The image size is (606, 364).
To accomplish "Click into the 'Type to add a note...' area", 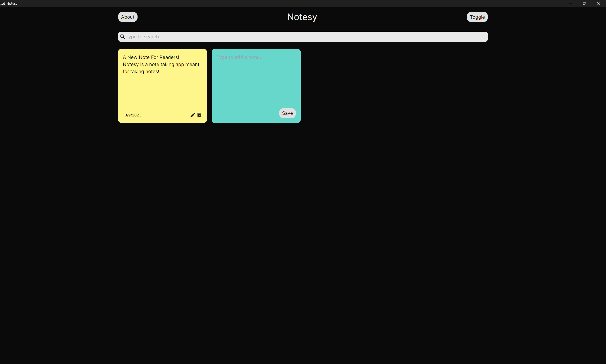I will point(239,58).
